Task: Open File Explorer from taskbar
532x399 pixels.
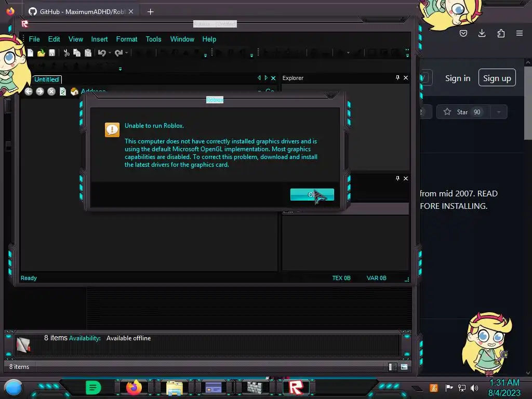Action: [175, 388]
